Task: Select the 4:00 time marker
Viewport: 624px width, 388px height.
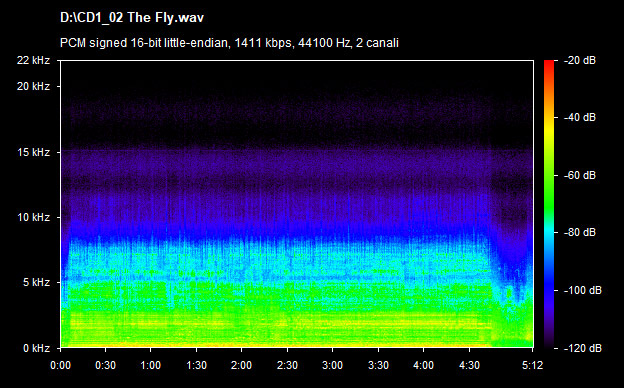Action: (x=423, y=365)
